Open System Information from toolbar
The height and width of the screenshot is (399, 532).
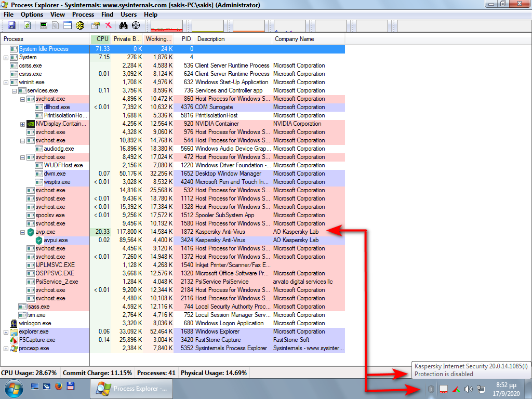pyautogui.click(x=44, y=25)
